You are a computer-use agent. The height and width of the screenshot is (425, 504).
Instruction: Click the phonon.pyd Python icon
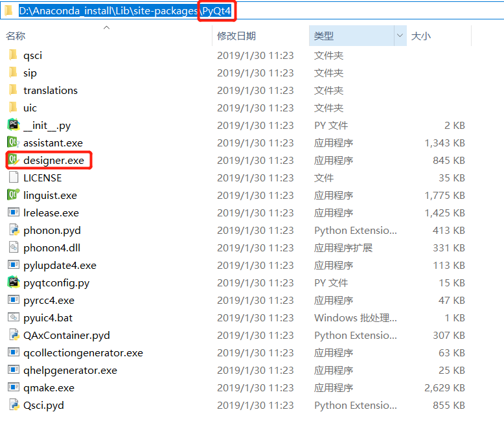(14, 229)
